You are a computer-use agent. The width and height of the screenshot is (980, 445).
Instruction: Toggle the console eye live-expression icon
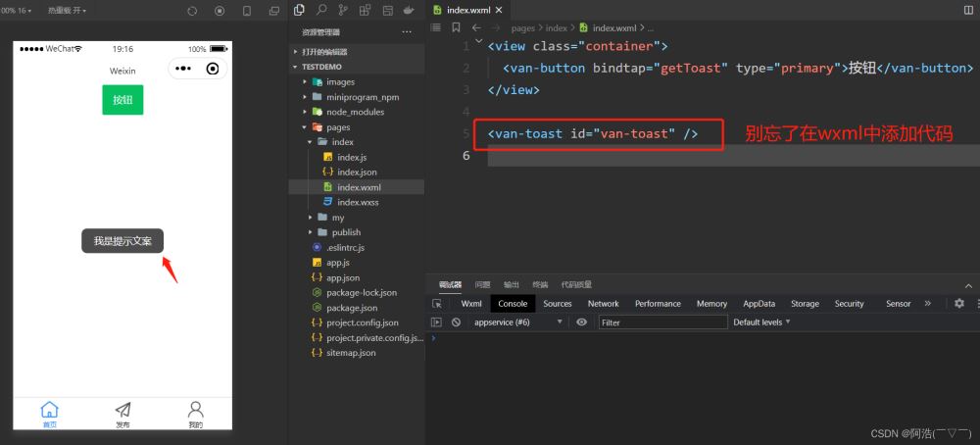(x=582, y=321)
